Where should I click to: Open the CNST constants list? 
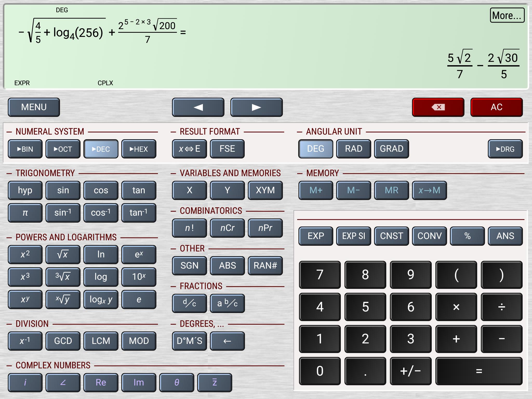coord(391,236)
